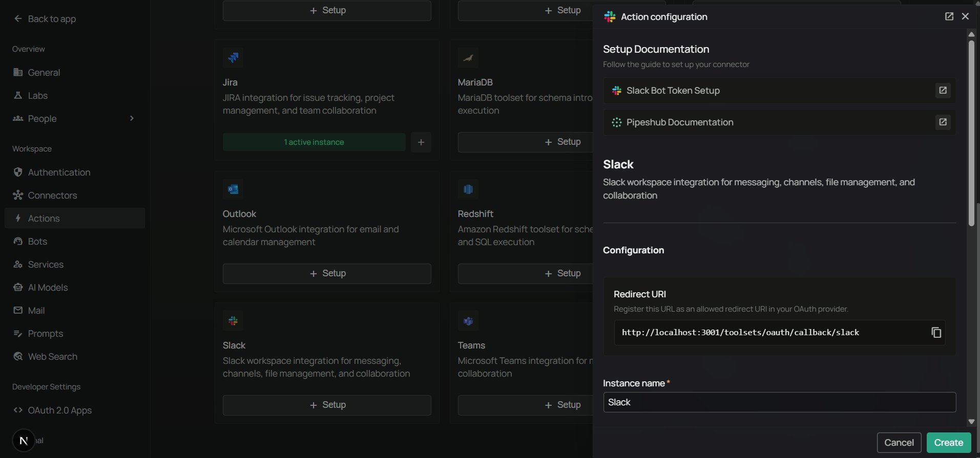Open Action configuration in new window
This screenshot has width=980, height=458.
949,16
